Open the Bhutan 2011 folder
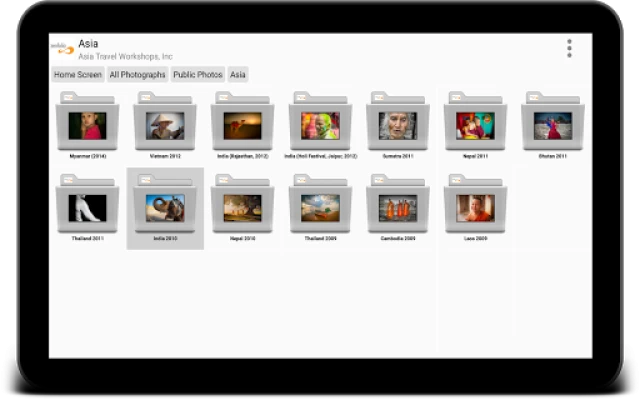 click(552, 124)
